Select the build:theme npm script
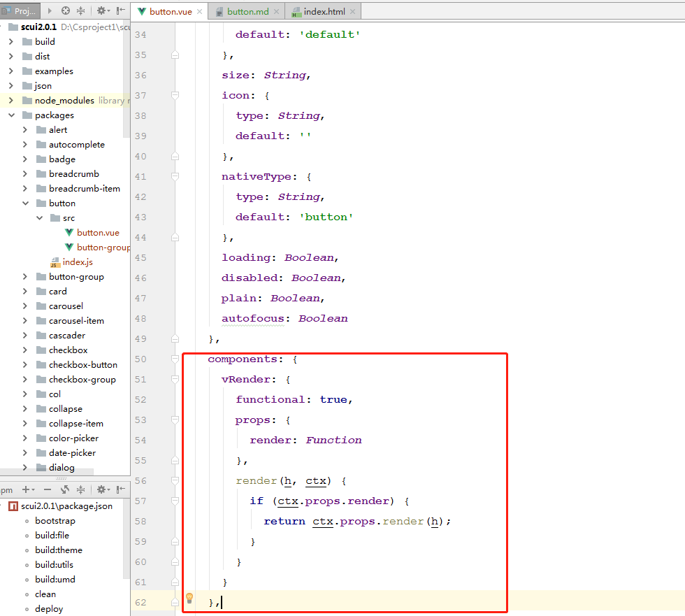 [x=59, y=550]
